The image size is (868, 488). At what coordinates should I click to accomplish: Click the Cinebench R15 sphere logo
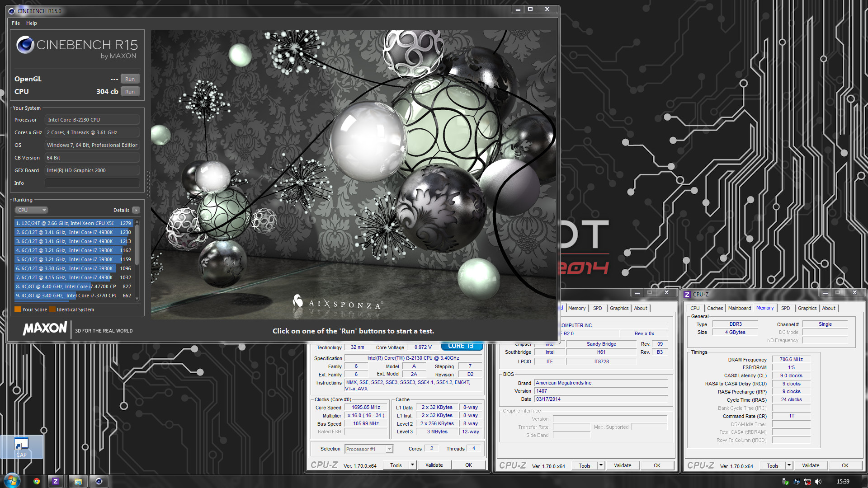(x=25, y=45)
